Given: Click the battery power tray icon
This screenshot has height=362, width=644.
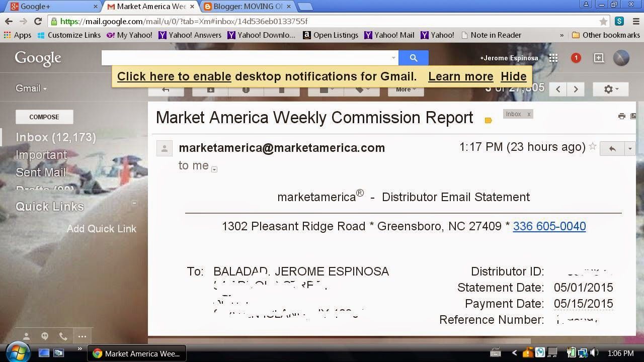Looking at the screenshot, I should pyautogui.click(x=572, y=353).
